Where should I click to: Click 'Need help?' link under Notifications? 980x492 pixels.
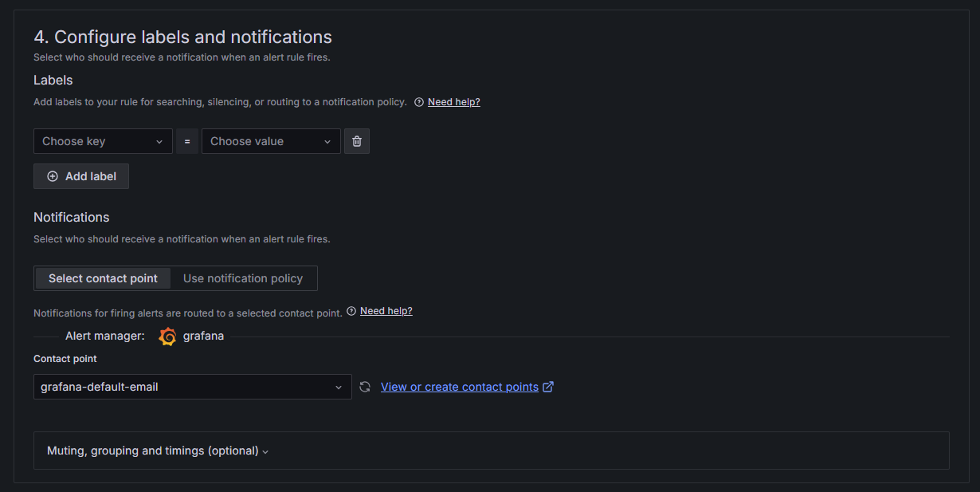pyautogui.click(x=386, y=311)
